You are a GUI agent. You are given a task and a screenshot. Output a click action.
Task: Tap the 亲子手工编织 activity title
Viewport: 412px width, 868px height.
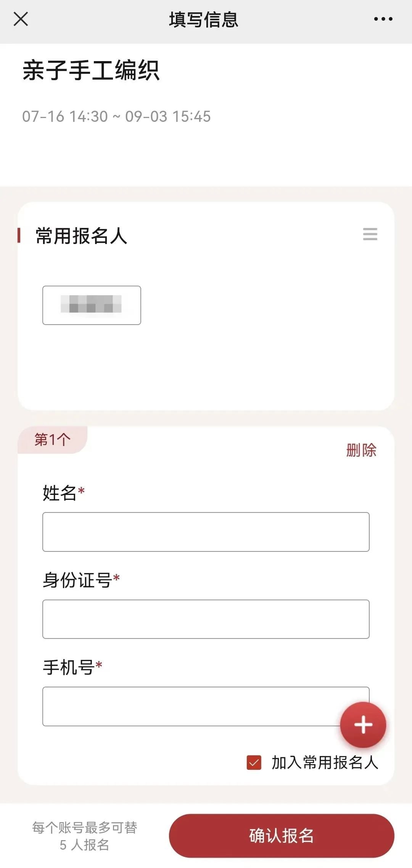(x=91, y=70)
